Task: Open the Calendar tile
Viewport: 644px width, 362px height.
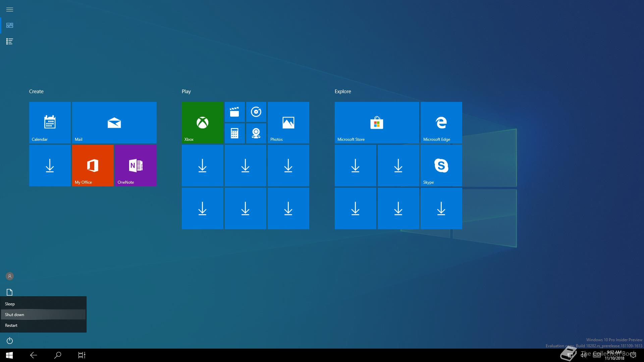Action: click(50, 123)
